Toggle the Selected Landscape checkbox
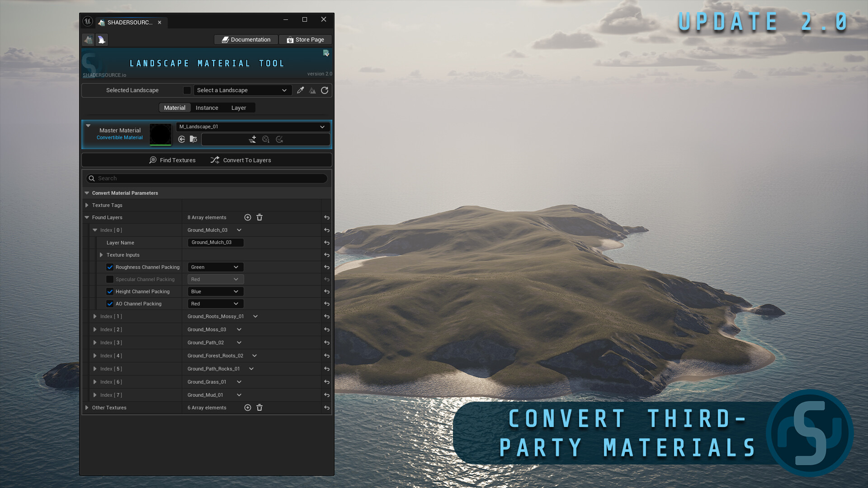This screenshot has width=868, height=488. tap(187, 90)
